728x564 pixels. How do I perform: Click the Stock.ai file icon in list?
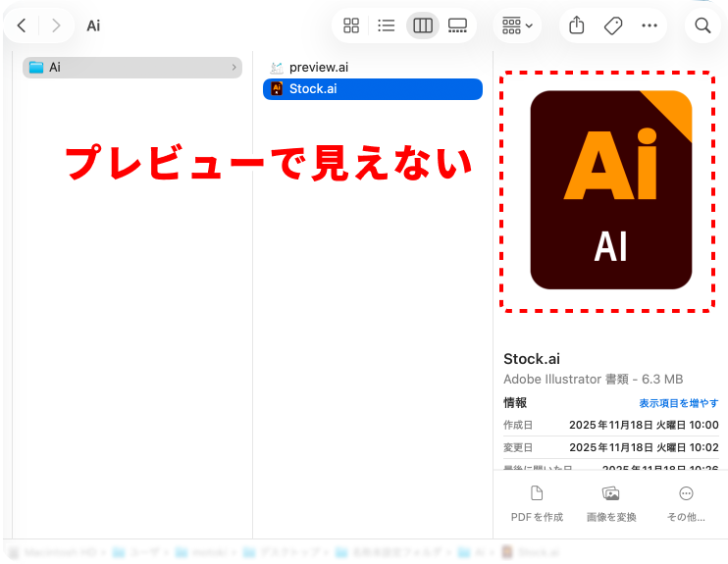pos(277,88)
